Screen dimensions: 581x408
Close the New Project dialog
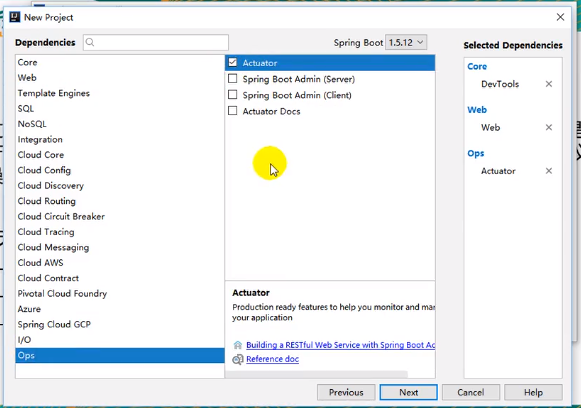pyautogui.click(x=560, y=17)
